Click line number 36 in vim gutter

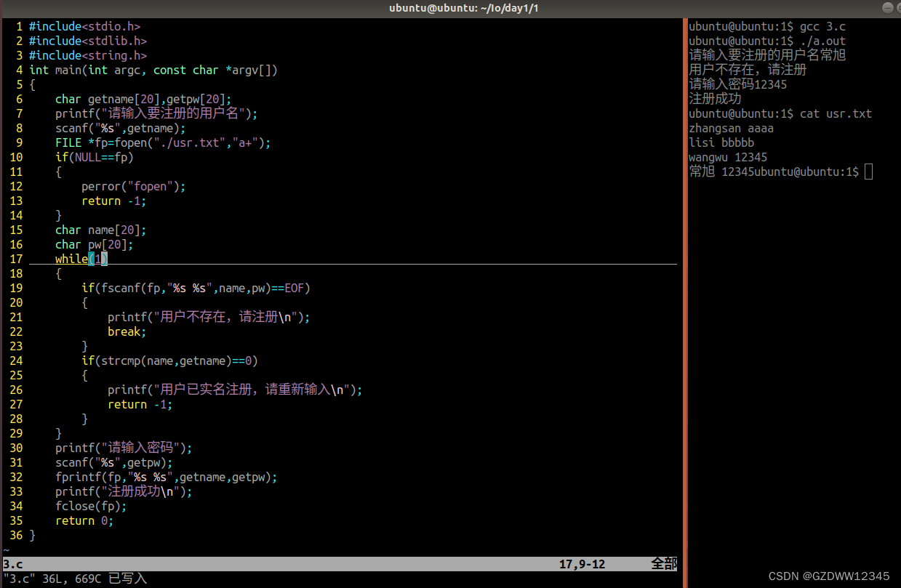coord(16,535)
